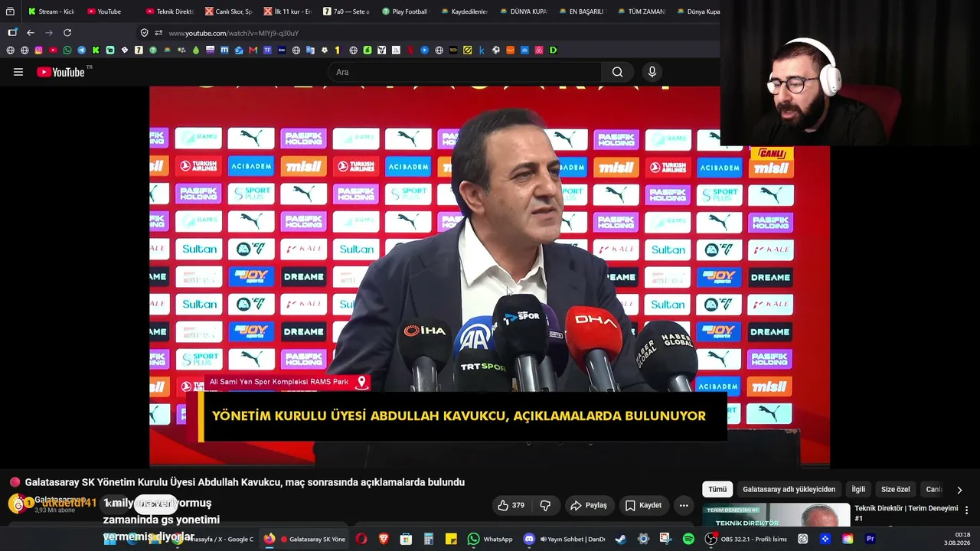Open the tab list icon at far left of tab bar
The height and width of the screenshot is (551, 980).
pyautogui.click(x=10, y=11)
